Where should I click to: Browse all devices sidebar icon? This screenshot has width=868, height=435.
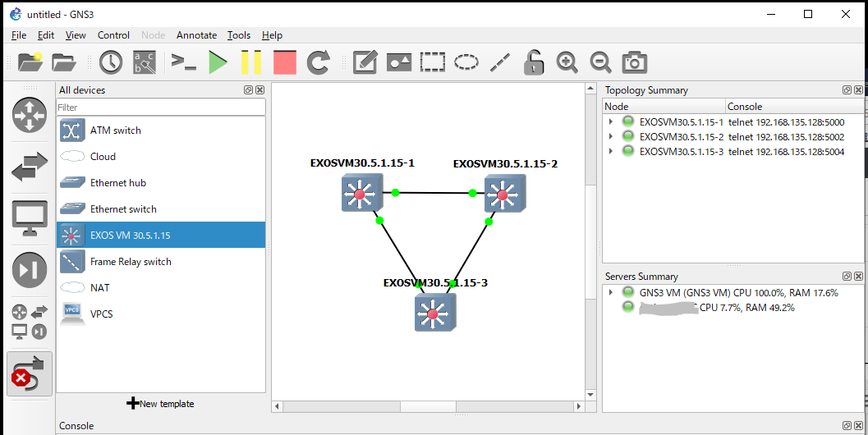point(30,321)
